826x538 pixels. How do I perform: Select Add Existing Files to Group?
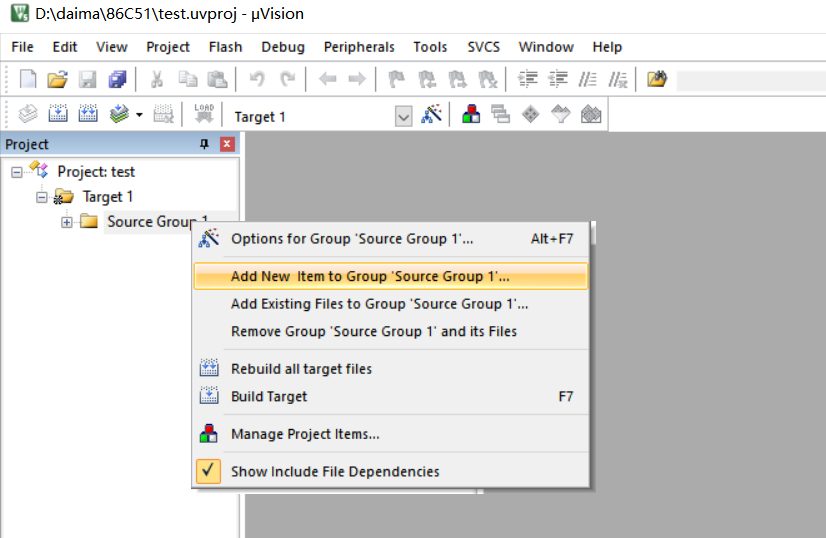[391, 304]
